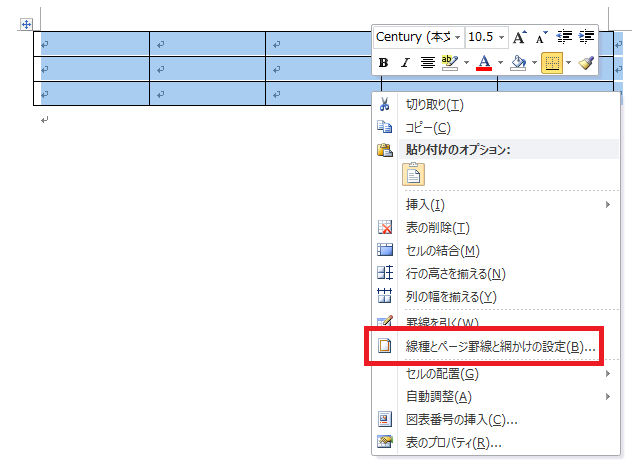Screen dimensions: 638x472
Task: Click the shrink font icon
Action: coord(541,37)
